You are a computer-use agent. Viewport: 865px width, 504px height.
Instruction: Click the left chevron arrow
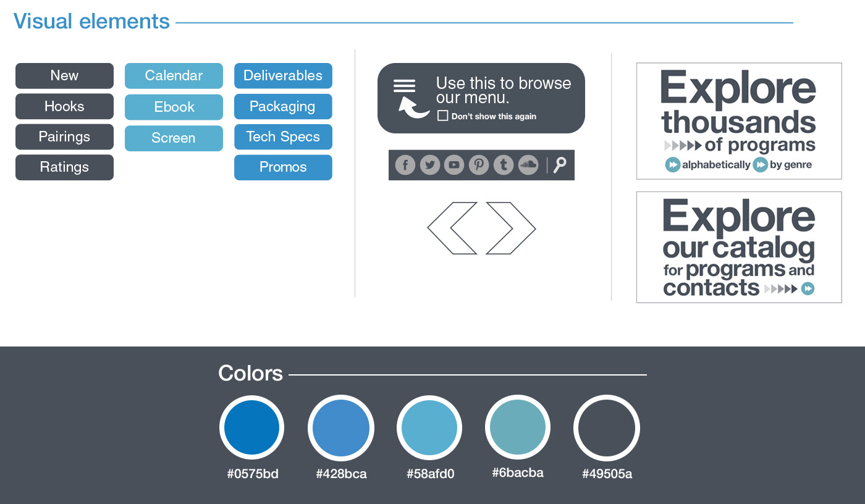[x=452, y=228]
